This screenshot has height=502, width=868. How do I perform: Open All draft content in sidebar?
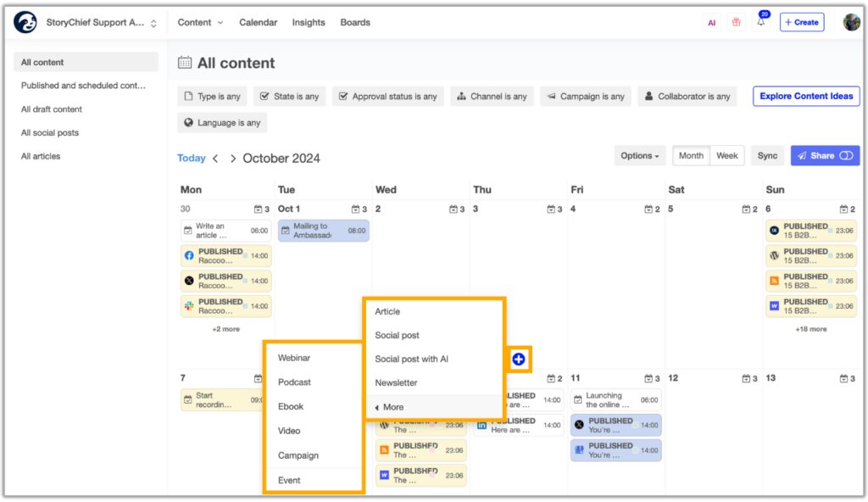[x=52, y=109]
